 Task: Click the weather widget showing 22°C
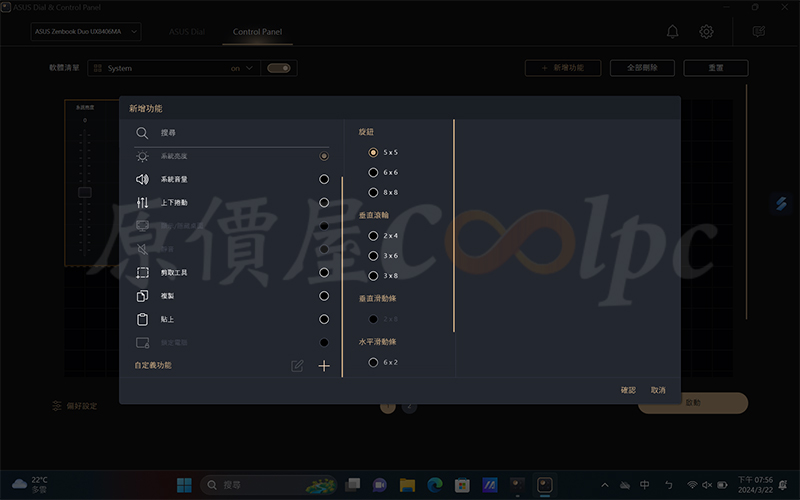coord(30,484)
